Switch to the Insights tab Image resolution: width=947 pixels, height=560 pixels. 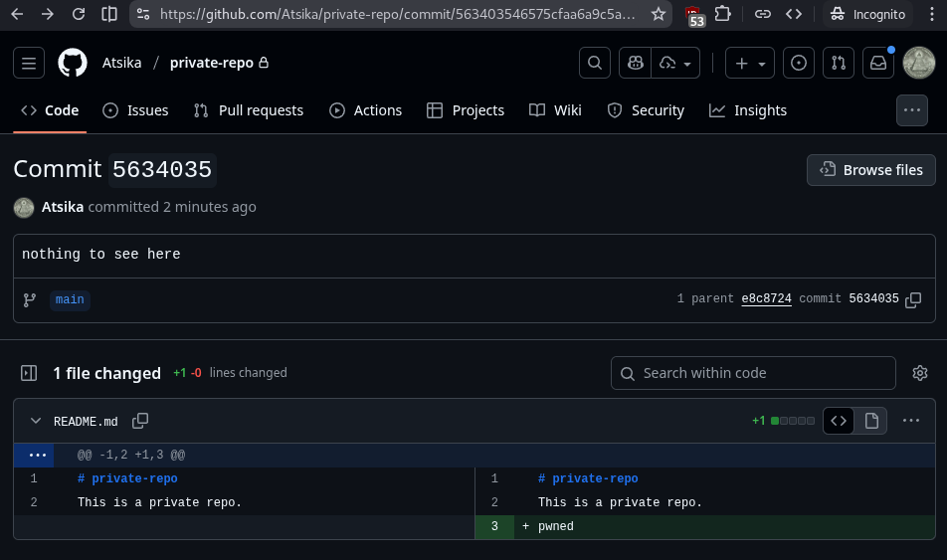748,110
